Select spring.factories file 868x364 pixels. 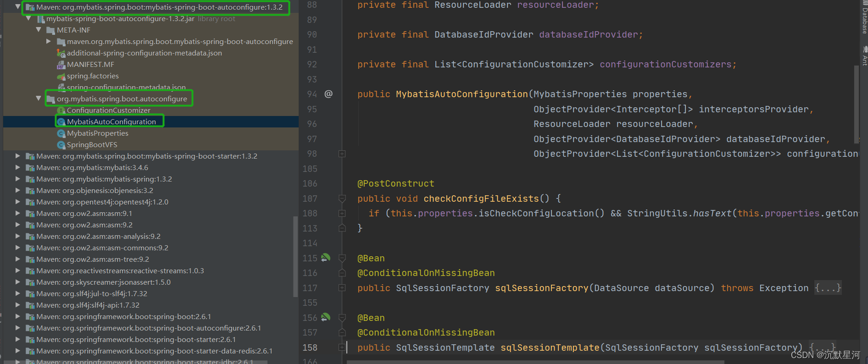[x=93, y=76]
